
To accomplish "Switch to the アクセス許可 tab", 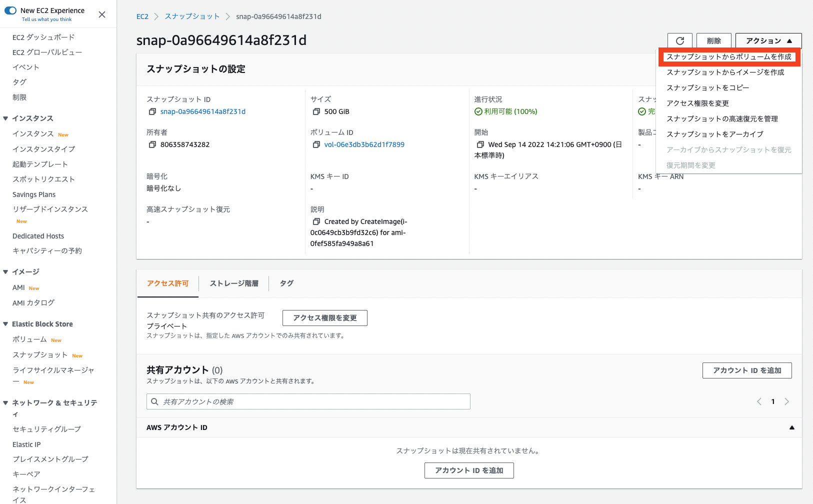I will (168, 283).
